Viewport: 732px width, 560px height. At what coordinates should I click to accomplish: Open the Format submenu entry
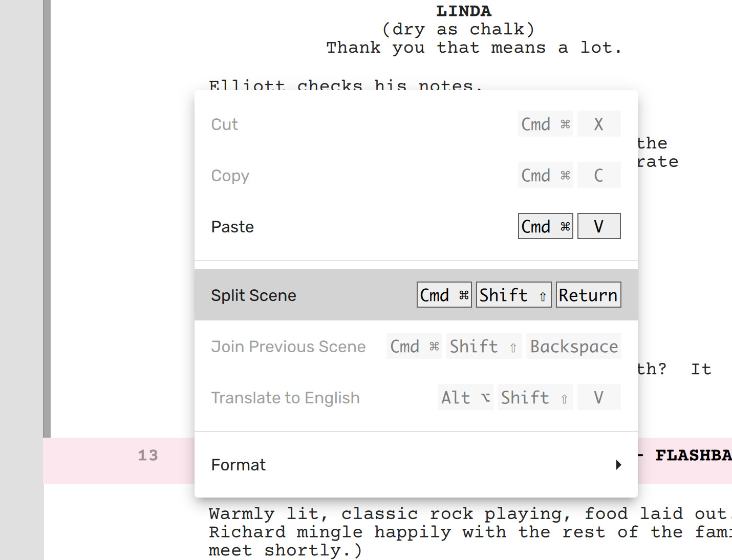(239, 465)
